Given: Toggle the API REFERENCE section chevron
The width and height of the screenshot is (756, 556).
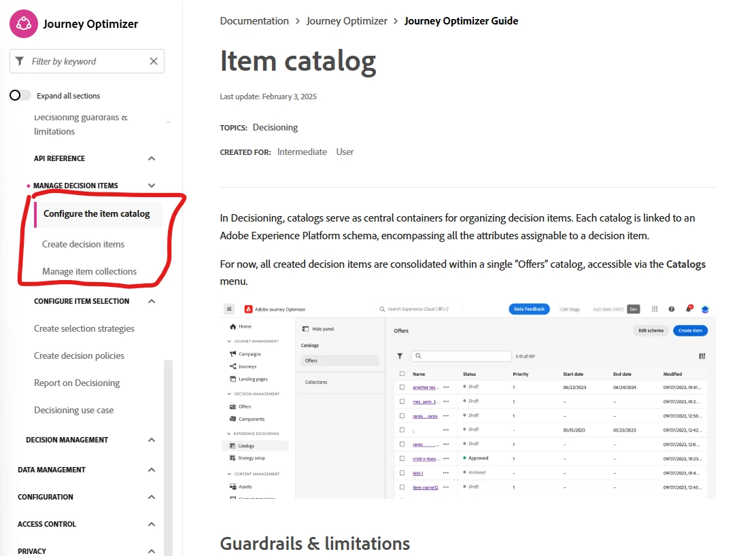Looking at the screenshot, I should 152,158.
